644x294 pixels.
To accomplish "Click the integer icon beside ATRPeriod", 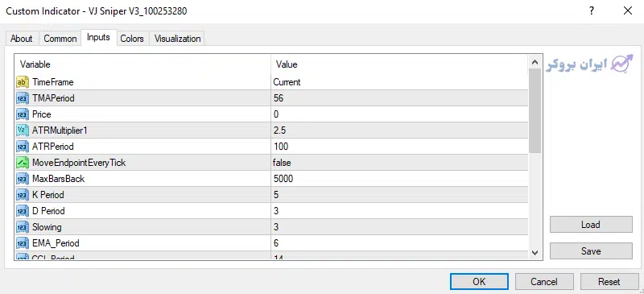I will [x=23, y=147].
